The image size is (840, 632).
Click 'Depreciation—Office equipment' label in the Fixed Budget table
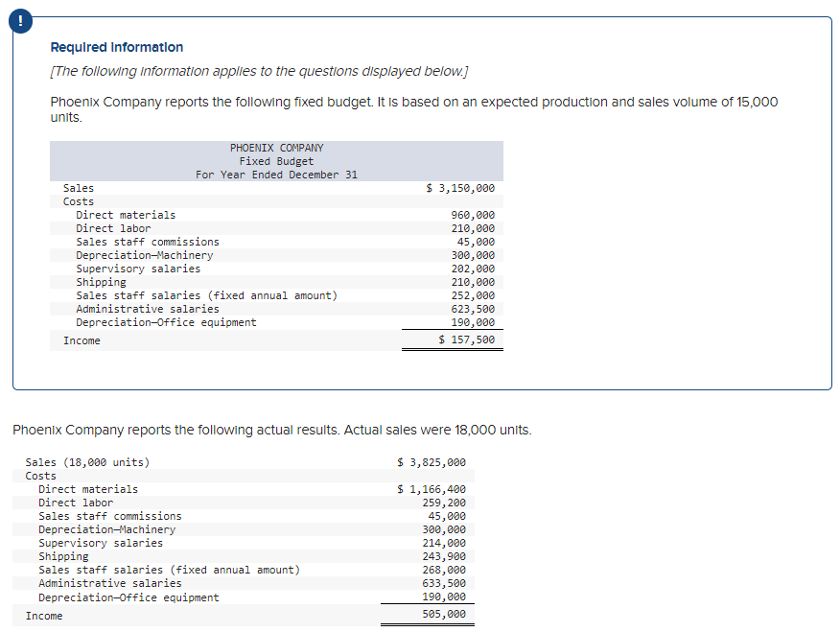166,322
